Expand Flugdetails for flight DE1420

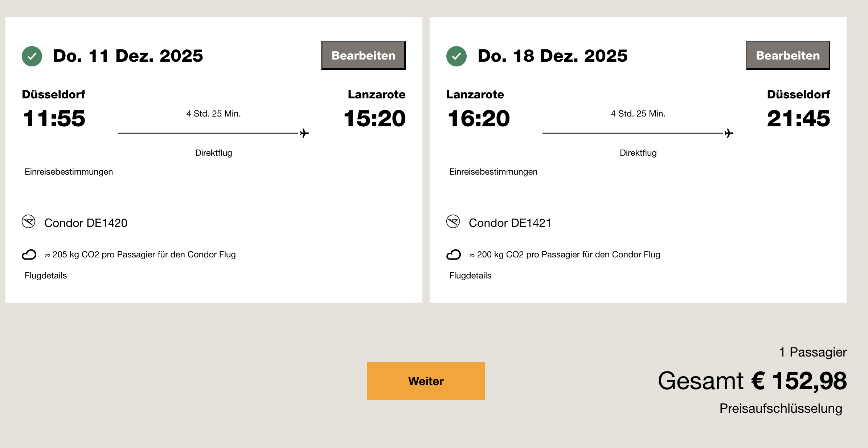tap(46, 276)
